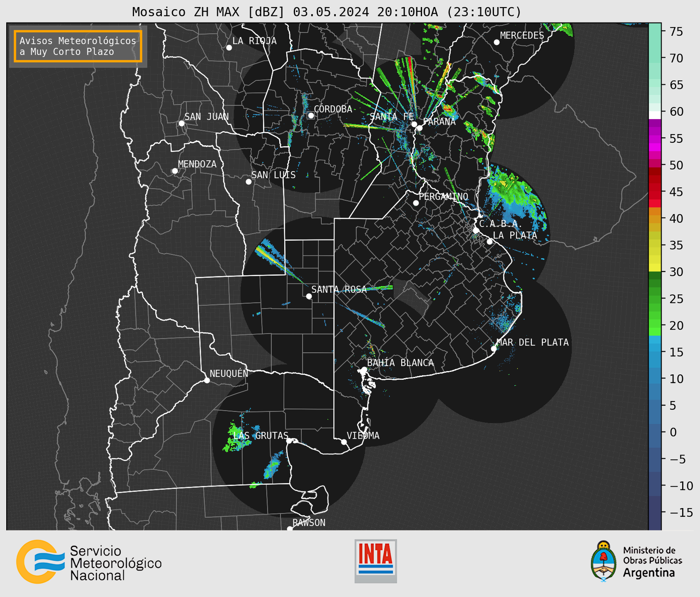
Task: Click the RAWSON city marker dot
Action: 290,529
